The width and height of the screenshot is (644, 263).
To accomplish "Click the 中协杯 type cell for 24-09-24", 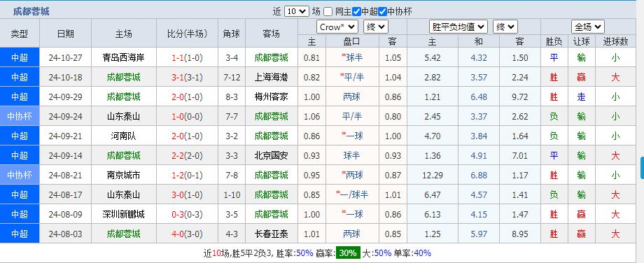I will pos(20,117).
